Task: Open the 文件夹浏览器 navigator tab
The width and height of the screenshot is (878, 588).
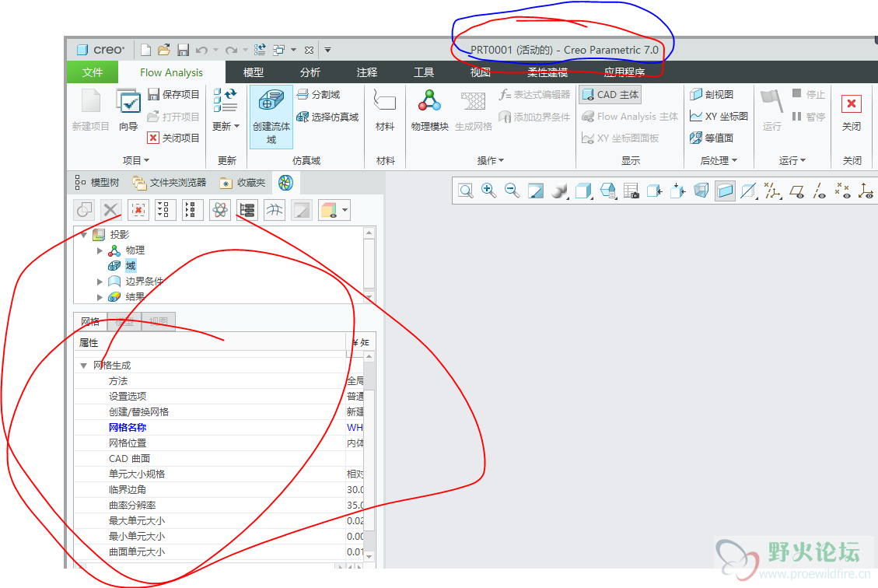Action: (x=170, y=183)
